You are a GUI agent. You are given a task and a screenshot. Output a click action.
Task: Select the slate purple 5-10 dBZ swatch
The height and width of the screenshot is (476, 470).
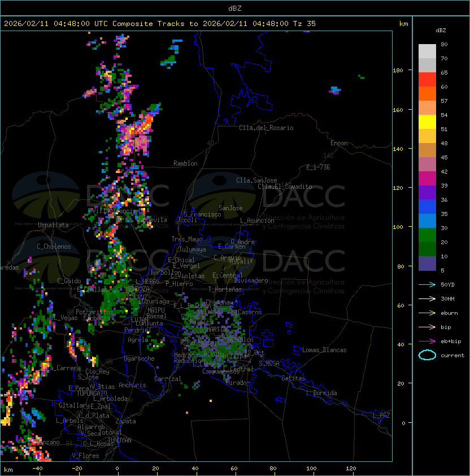[x=427, y=263]
